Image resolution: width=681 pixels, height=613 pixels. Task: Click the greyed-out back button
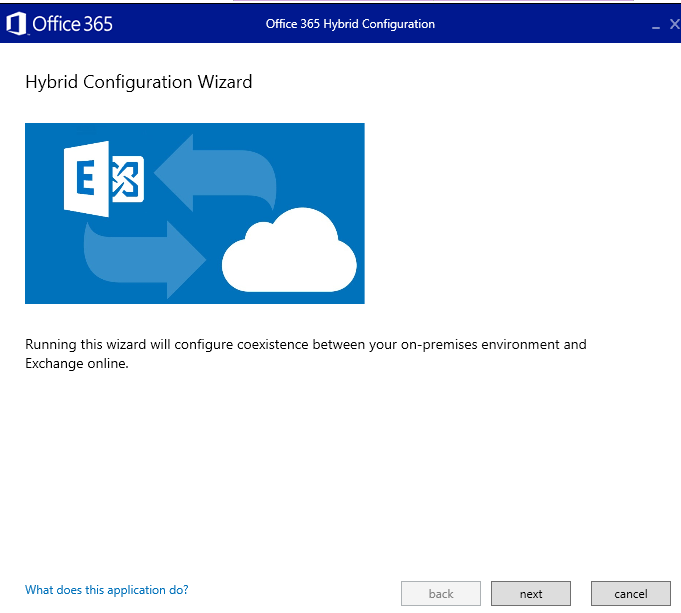pyautogui.click(x=441, y=593)
